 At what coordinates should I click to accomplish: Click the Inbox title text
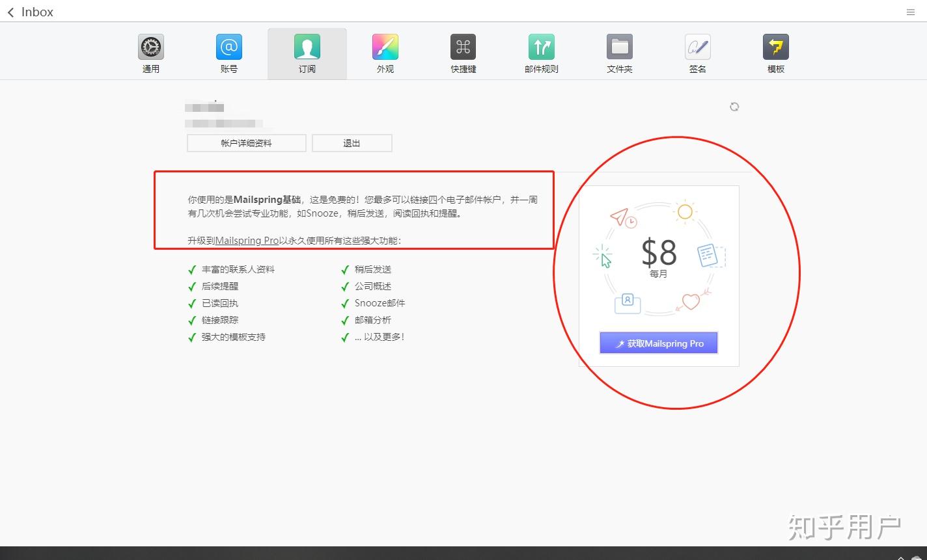coord(38,12)
